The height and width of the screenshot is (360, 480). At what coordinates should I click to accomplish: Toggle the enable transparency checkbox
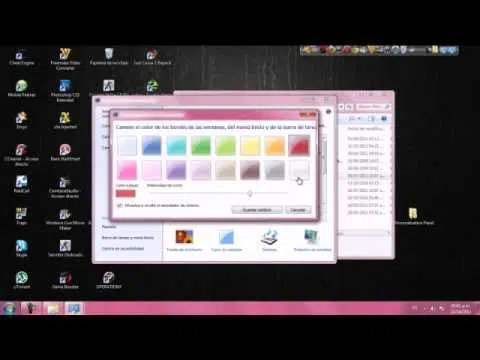coord(119,205)
